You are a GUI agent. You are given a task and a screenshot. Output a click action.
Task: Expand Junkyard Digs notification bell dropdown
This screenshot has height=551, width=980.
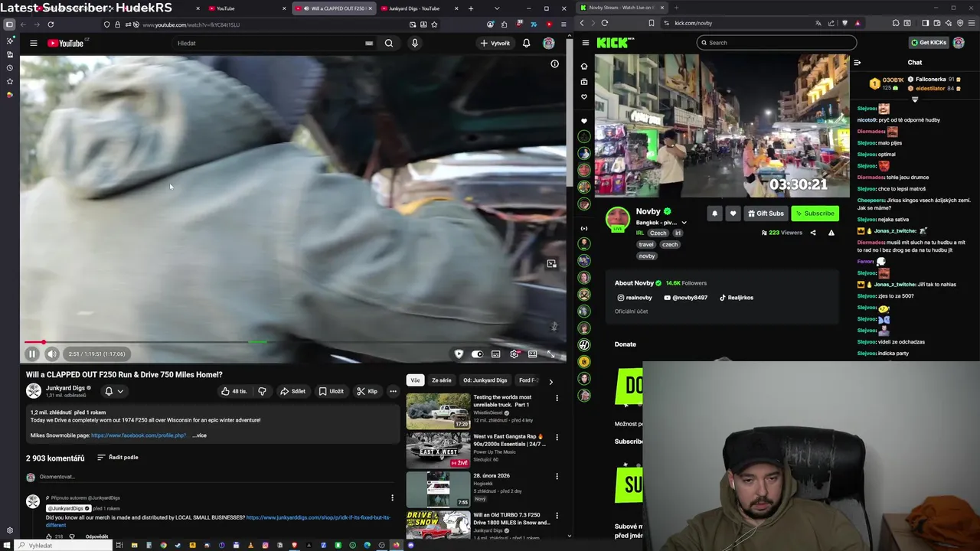pos(114,391)
